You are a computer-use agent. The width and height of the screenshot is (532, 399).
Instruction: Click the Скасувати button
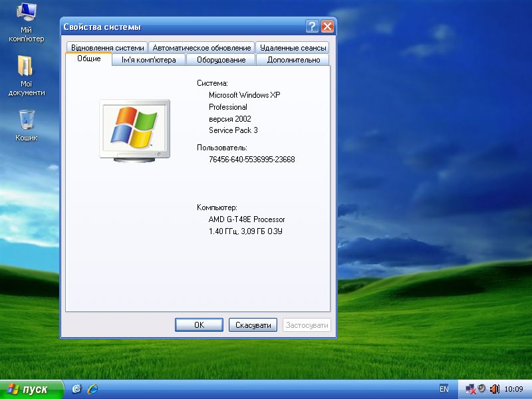point(253,325)
